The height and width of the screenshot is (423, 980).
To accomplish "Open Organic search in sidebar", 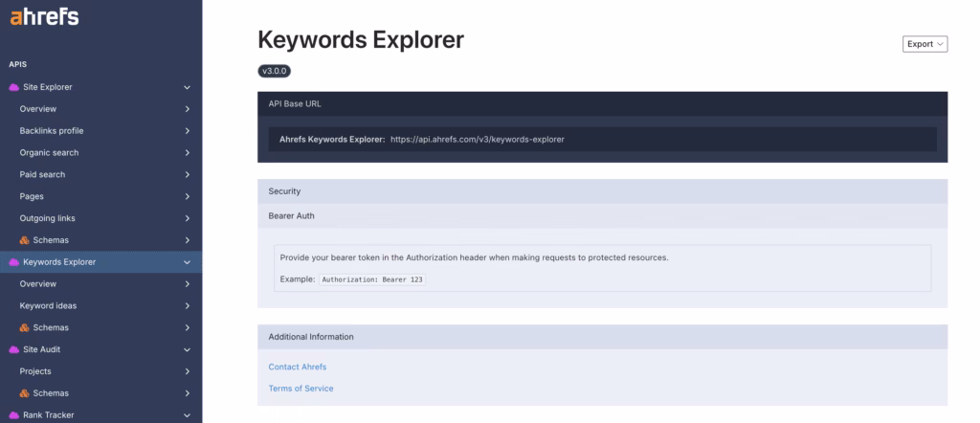I will [x=49, y=153].
